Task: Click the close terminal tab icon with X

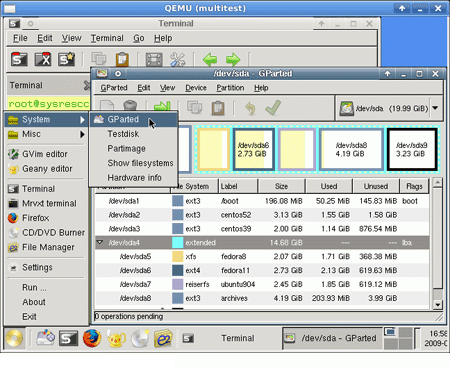Action: coord(43,60)
